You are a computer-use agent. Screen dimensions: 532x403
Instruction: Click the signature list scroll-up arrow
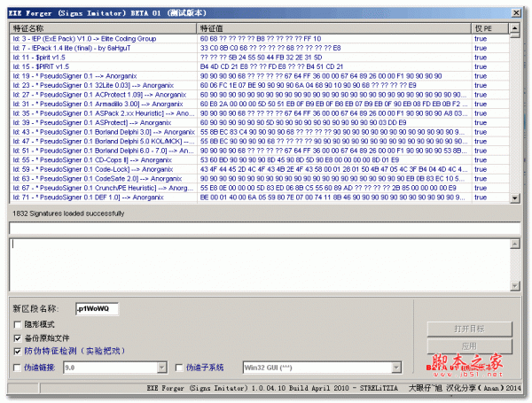514,28
